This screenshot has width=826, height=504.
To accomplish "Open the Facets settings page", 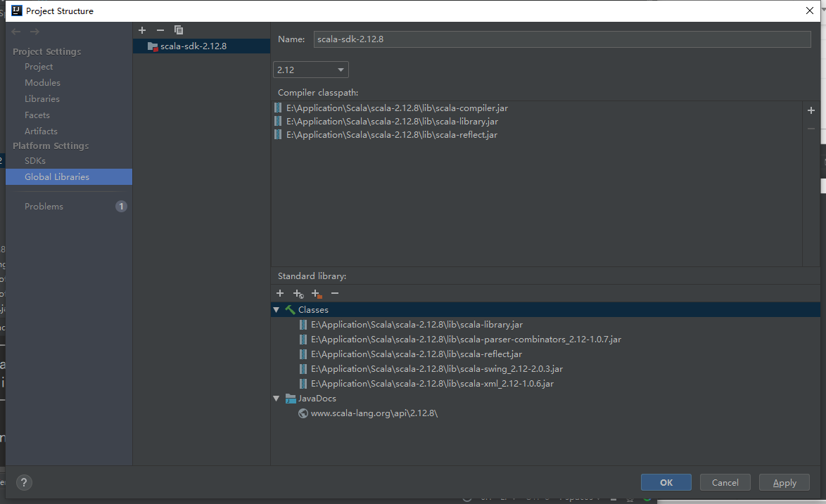I will (x=37, y=115).
